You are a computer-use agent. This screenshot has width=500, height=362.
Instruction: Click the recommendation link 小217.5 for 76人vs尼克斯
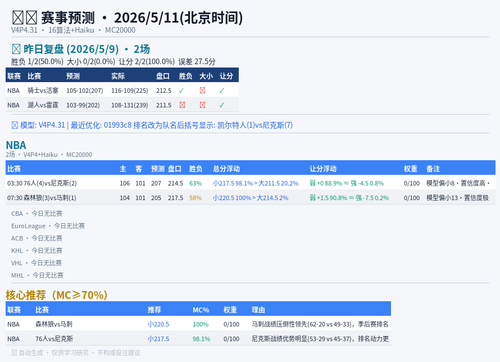[x=158, y=339]
